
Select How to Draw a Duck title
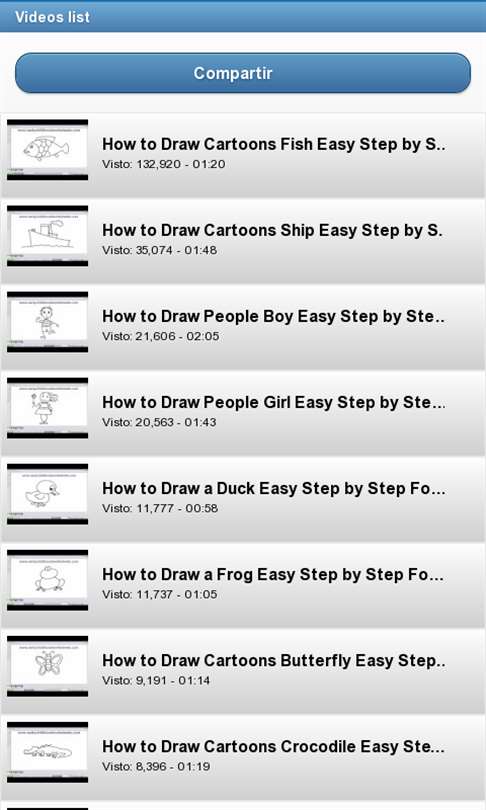(274, 488)
